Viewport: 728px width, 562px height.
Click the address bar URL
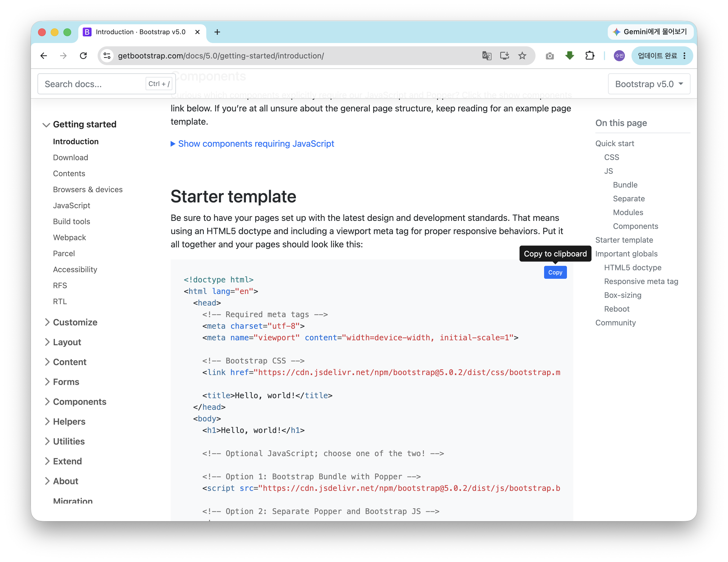[x=221, y=56]
